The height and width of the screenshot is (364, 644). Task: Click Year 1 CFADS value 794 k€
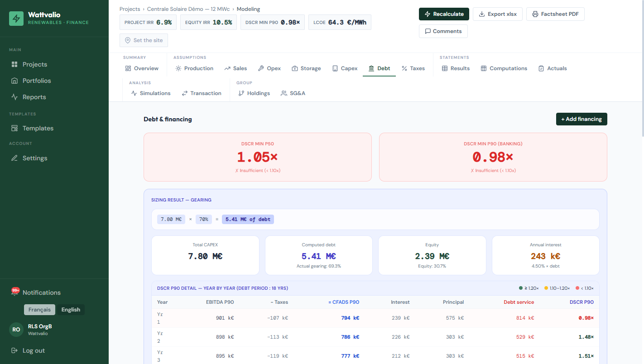pyautogui.click(x=350, y=318)
